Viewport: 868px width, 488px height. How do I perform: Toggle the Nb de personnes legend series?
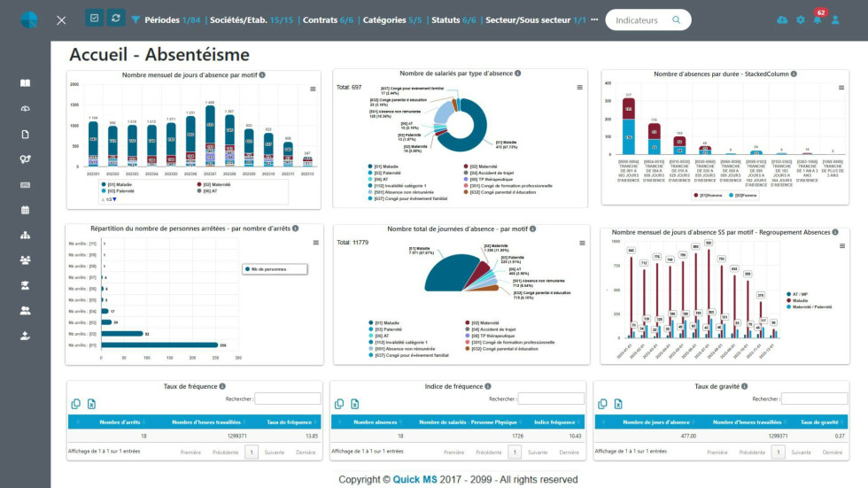coord(275,269)
